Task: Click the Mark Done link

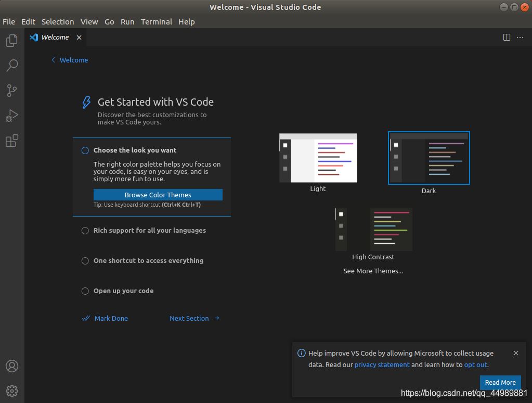Action: click(x=111, y=318)
